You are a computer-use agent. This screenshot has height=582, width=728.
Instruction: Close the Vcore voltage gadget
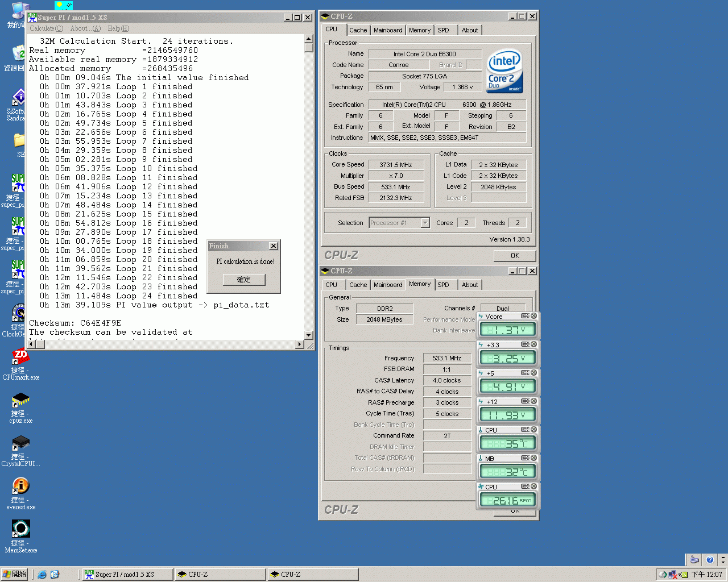[x=533, y=316]
